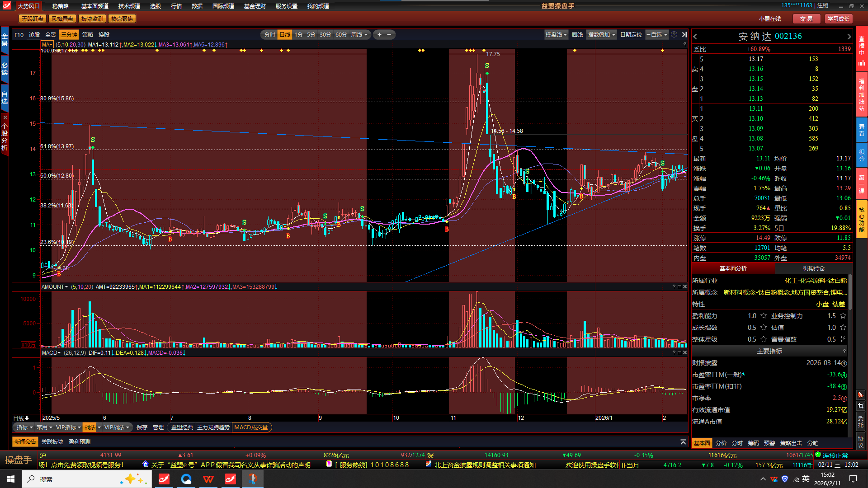The height and width of the screenshot is (488, 868).
Task: Click the help question mark in chart toolbar
Action: pyautogui.click(x=674, y=34)
